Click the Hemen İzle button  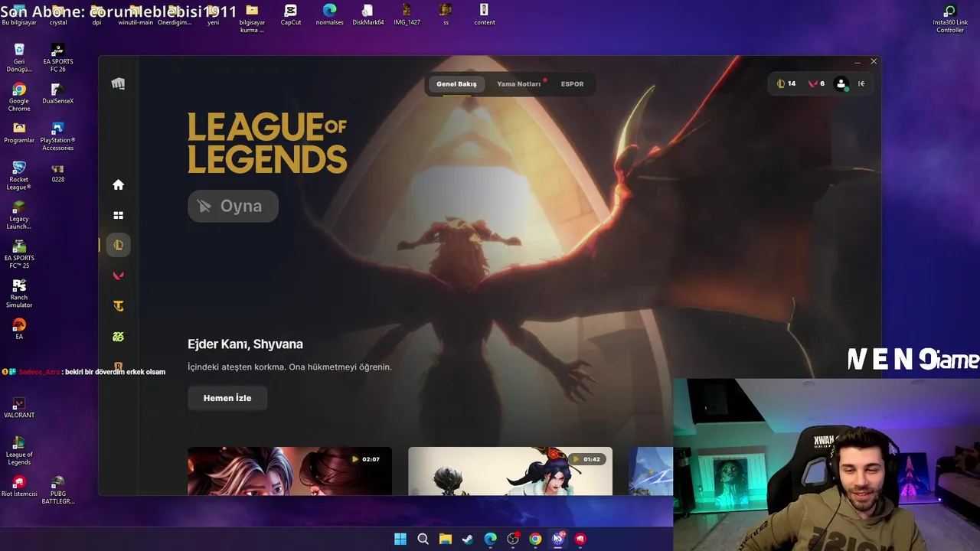(227, 398)
